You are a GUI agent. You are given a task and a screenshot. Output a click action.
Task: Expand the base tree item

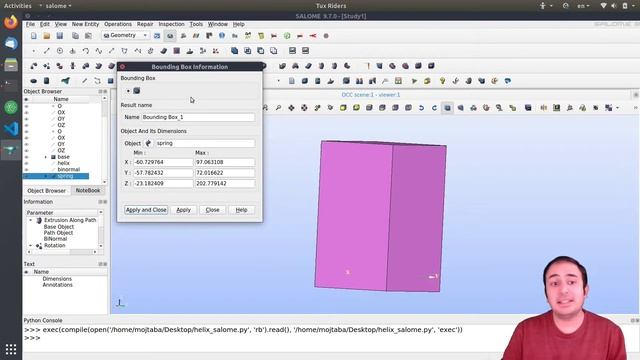pyautogui.click(x=46, y=157)
